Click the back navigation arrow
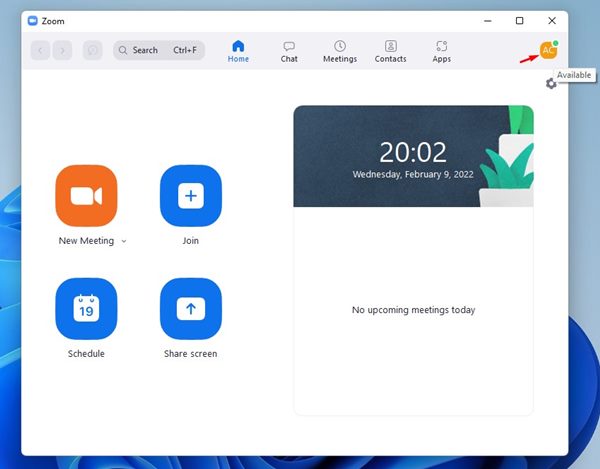Screen dimensions: 600x469 [40, 50]
